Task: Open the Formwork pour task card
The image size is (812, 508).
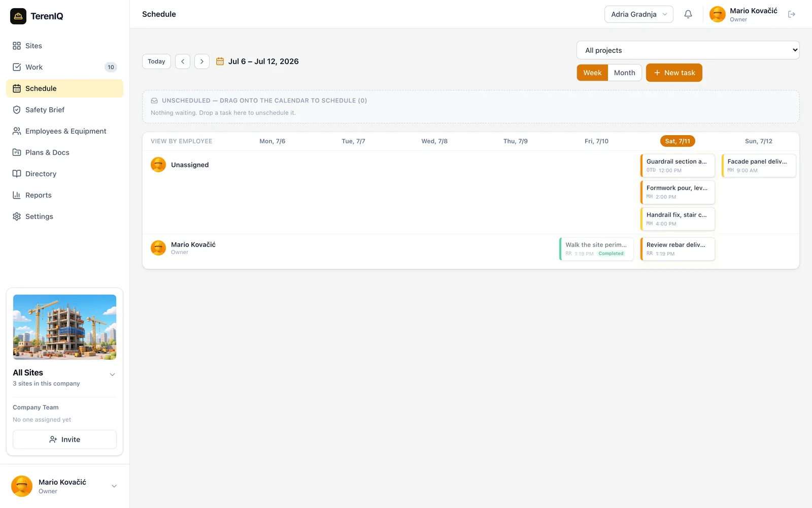Action: (678, 192)
